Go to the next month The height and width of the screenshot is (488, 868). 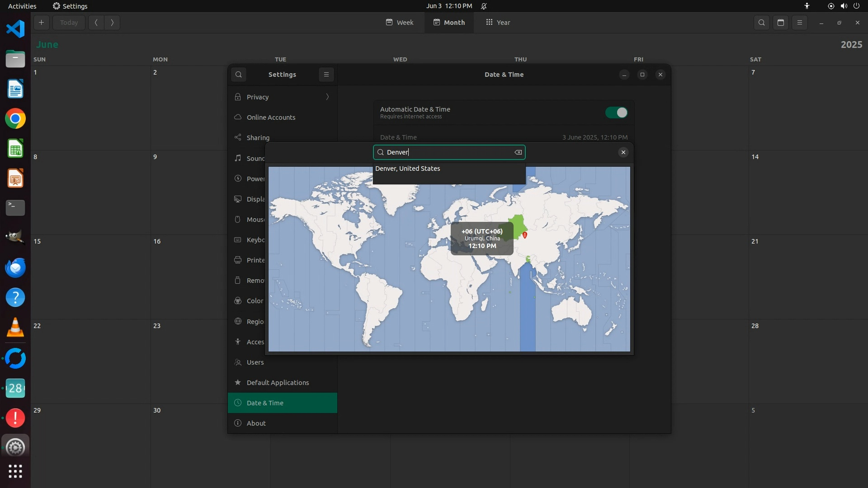tap(112, 23)
